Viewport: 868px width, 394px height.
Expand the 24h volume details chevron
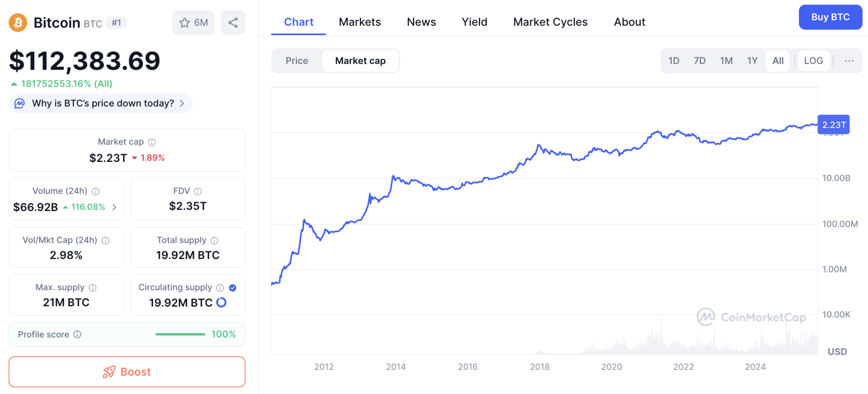pos(114,207)
